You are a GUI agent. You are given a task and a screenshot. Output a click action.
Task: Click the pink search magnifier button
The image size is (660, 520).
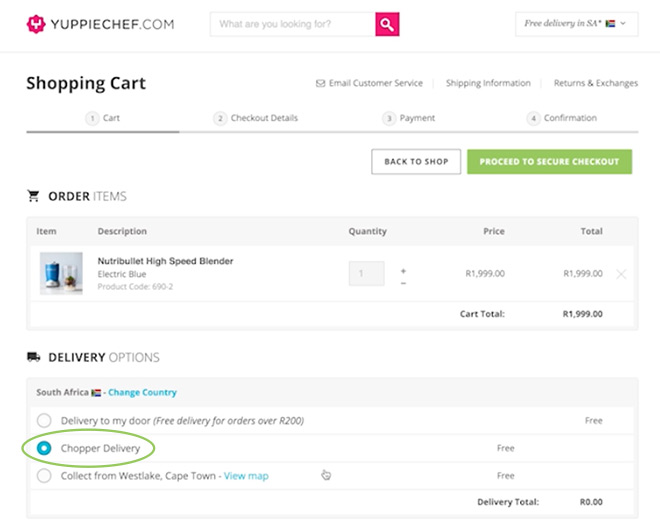coord(387,24)
